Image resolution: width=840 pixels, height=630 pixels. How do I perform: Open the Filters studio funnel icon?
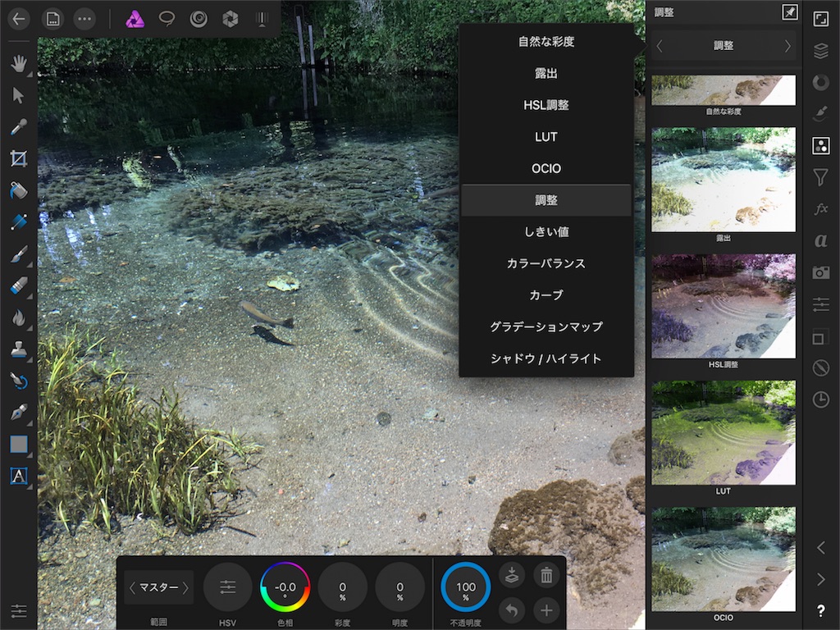coord(820,177)
